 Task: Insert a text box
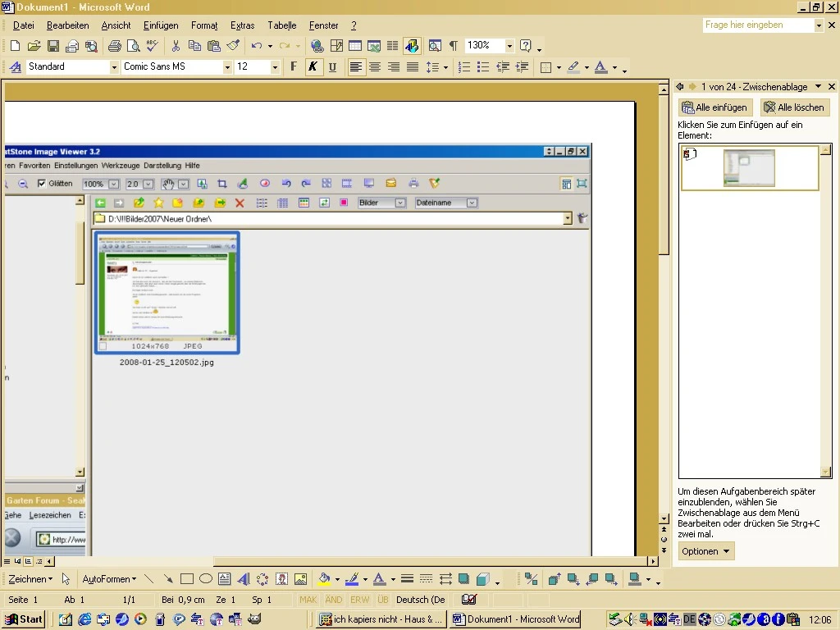click(x=225, y=579)
